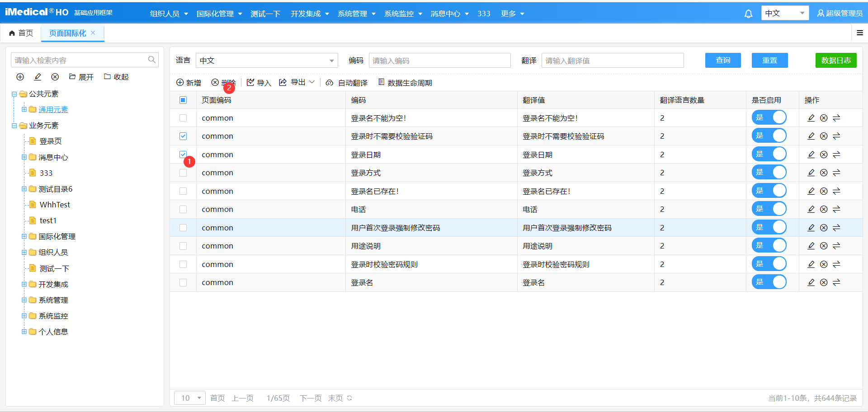Edit the 登录名 row
Image resolution: width=868 pixels, height=412 pixels.
[811, 282]
